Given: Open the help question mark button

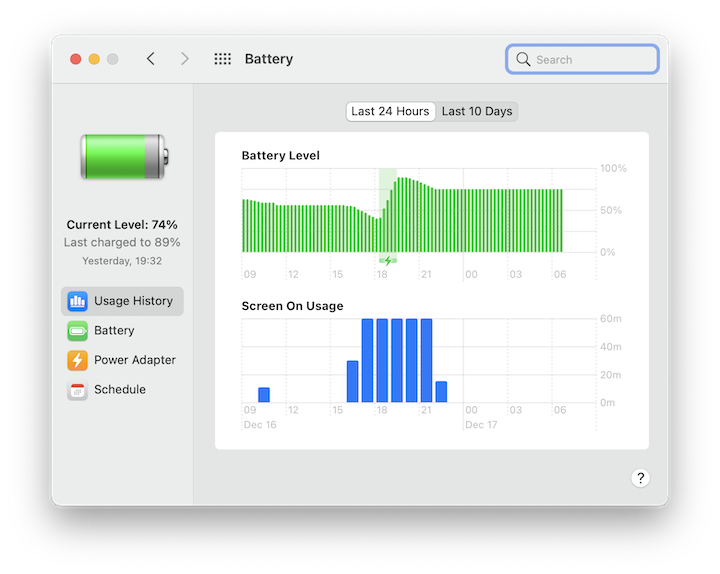Looking at the screenshot, I should coord(640,478).
